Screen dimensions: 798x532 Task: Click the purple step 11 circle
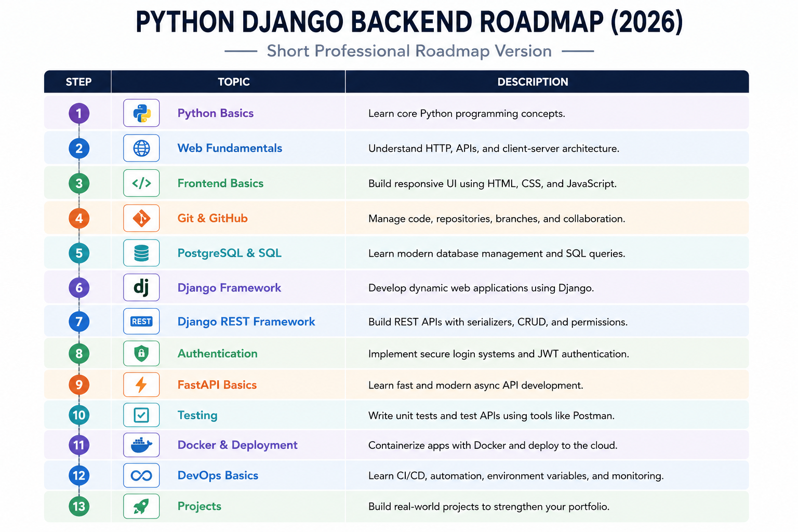pyautogui.click(x=79, y=445)
